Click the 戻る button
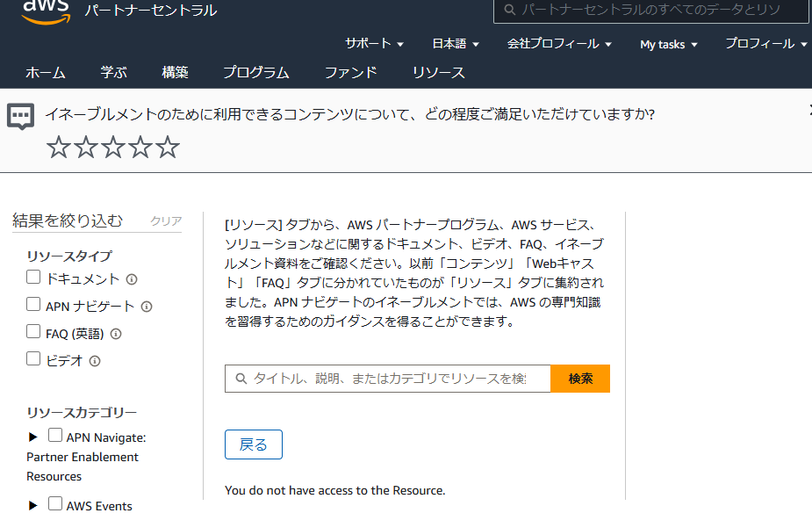This screenshot has width=812, height=513. (254, 444)
